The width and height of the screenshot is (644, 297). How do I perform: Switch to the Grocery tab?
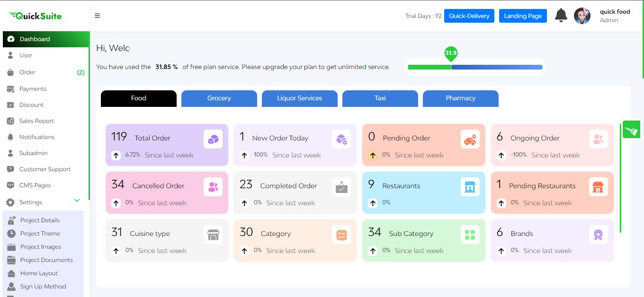pos(219,98)
